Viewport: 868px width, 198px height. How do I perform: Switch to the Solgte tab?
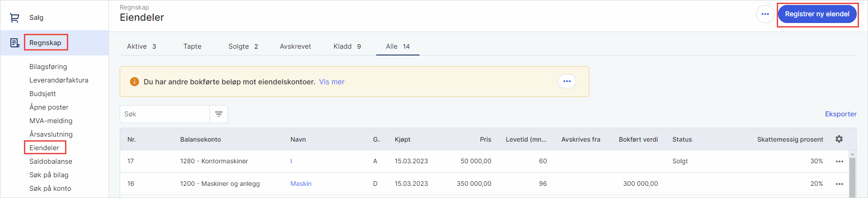pos(243,46)
